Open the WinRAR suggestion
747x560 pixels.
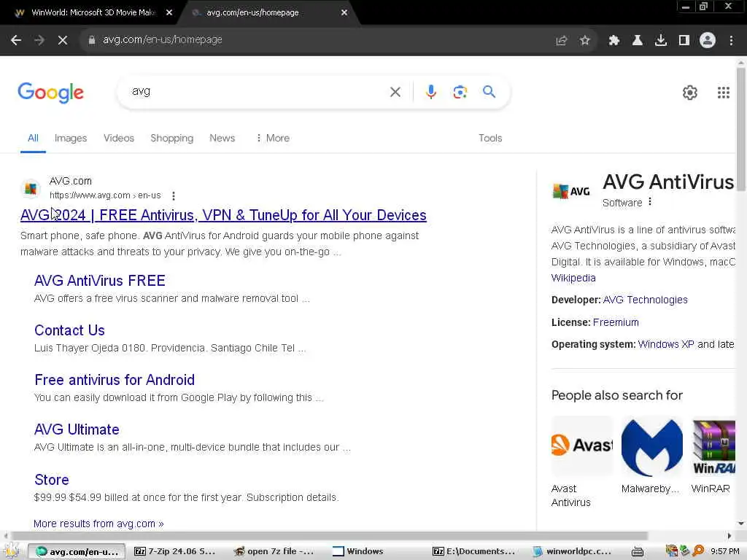(x=713, y=456)
